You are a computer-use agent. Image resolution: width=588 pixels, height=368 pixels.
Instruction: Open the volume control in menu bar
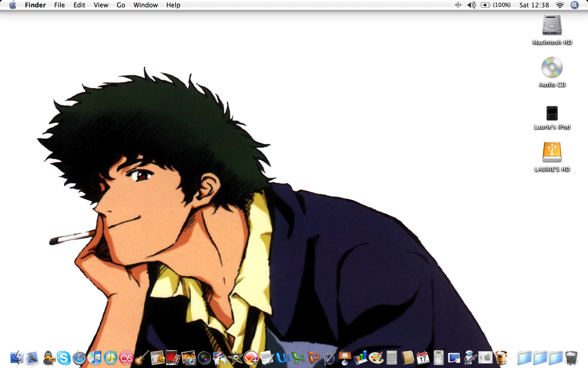[x=471, y=5]
